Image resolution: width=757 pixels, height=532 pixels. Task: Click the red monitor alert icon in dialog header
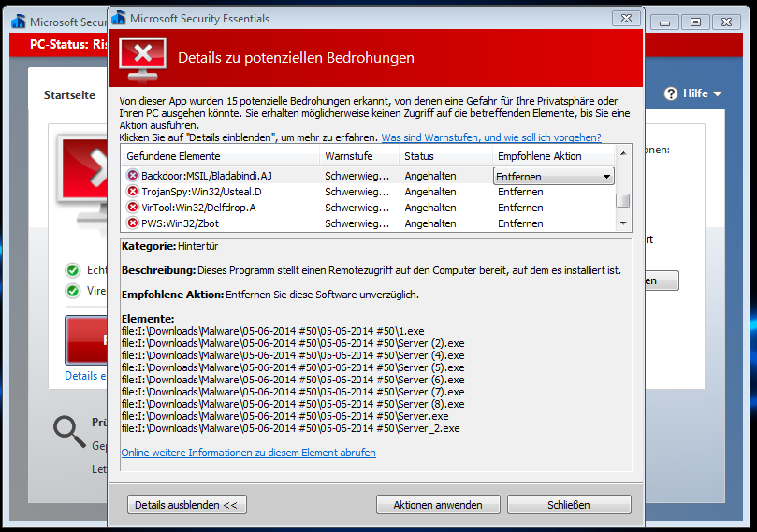coord(142,59)
